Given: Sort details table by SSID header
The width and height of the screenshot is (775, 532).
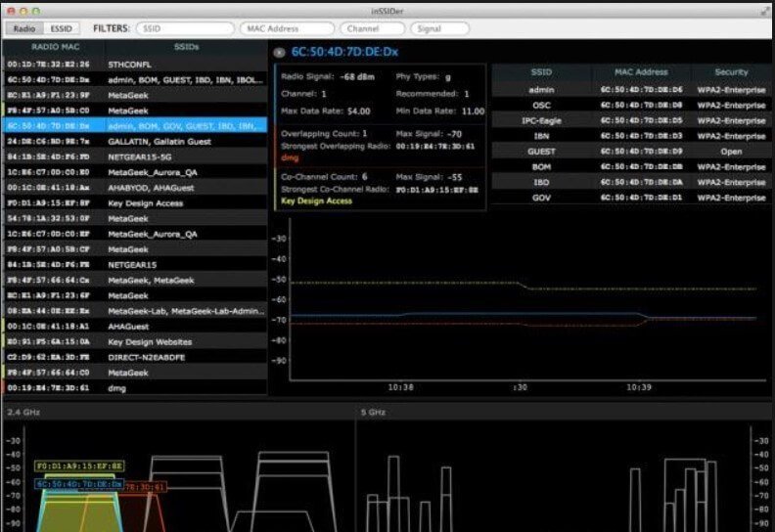Looking at the screenshot, I should tap(541, 72).
